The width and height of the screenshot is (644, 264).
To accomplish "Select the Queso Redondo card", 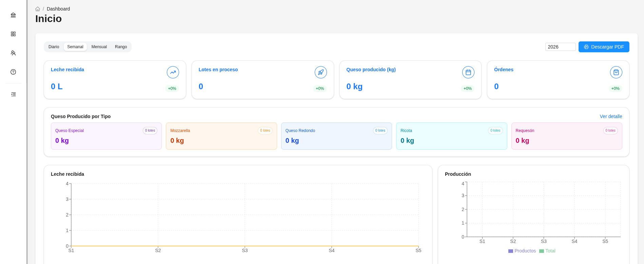I will [x=336, y=136].
